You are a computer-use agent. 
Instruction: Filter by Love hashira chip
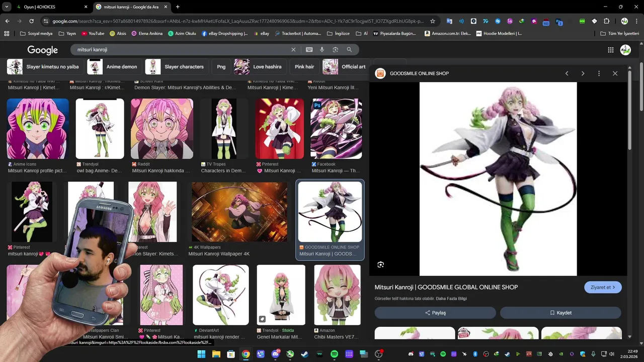[260, 66]
